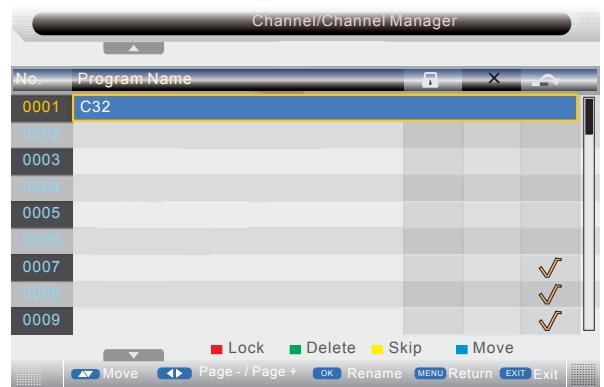Image resolution: width=604 pixels, height=387 pixels.
Task: Click the up/down Move arrows button
Action: tap(86, 374)
